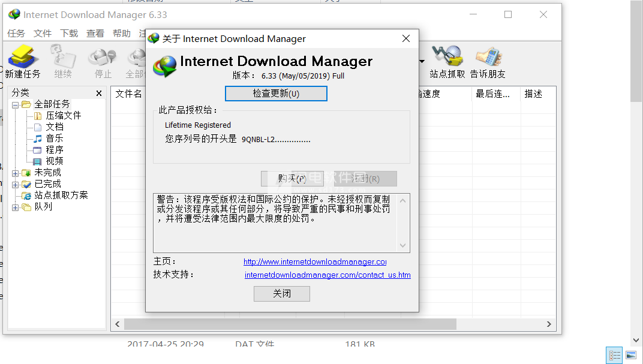This screenshot has width=643, height=364.
Task: Click the download list horizontal scrollbar thumb
Action: (x=290, y=324)
